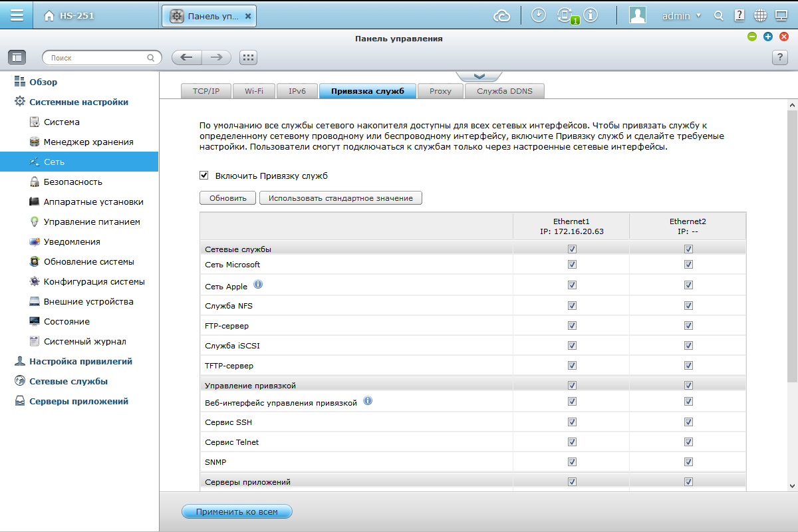Image resolution: width=798 pixels, height=532 pixels.
Task: Expand Серверы приложений sidebar section
Action: pos(78,401)
